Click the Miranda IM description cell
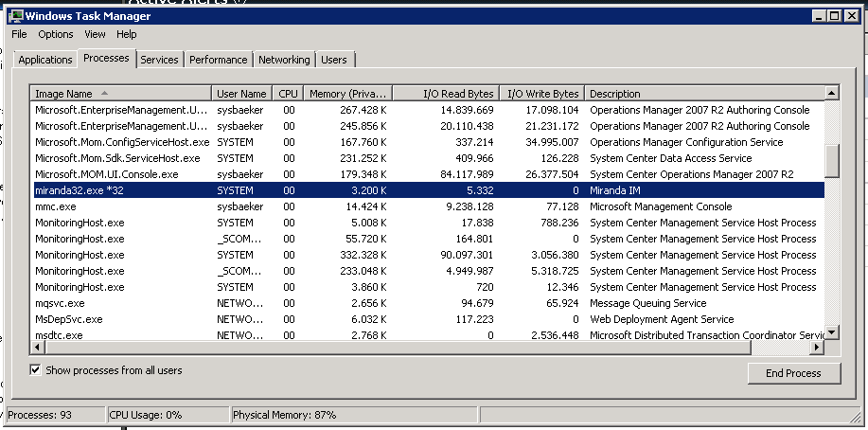Viewport: 868px width, 430px height. [615, 190]
